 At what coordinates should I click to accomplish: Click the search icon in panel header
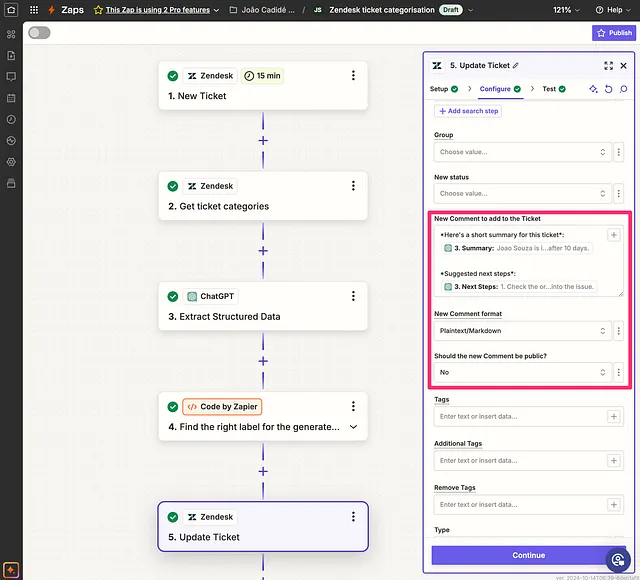tap(623, 89)
